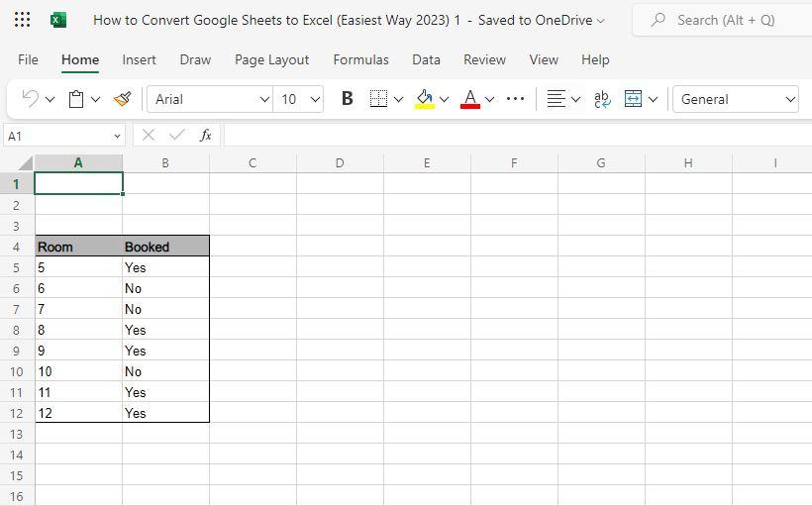Toggle Bold formatting
The width and height of the screenshot is (812, 506).
click(347, 99)
